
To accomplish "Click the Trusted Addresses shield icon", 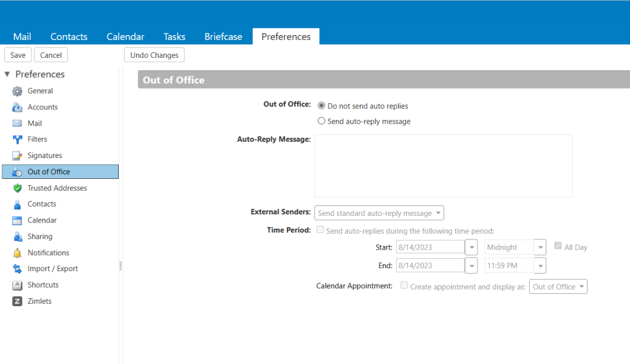I will [x=17, y=188].
